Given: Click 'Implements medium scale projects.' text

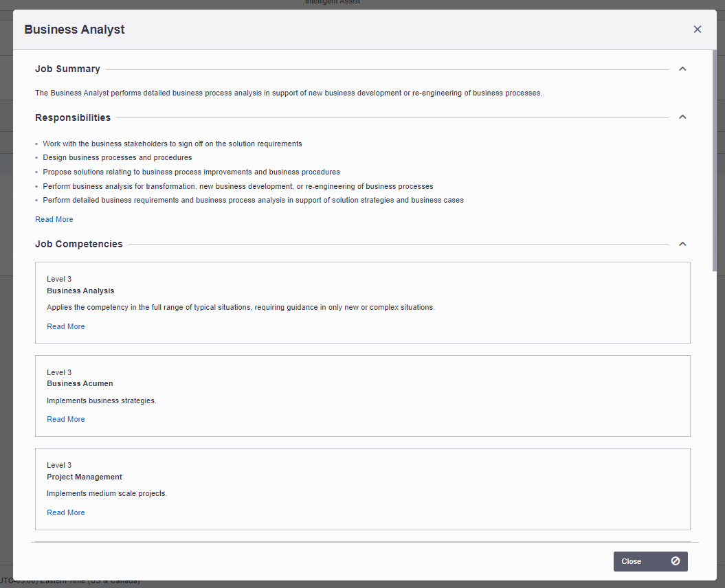Looking at the screenshot, I should click(x=107, y=494).
